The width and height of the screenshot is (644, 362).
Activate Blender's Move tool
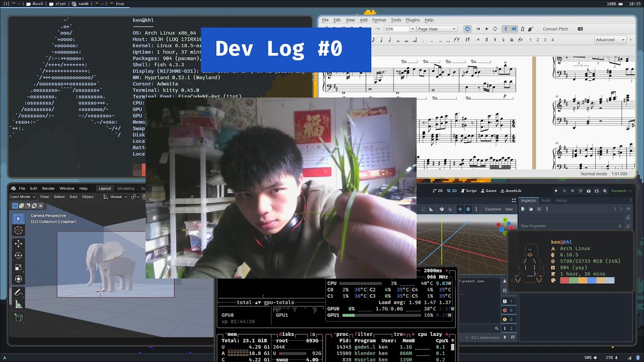(x=18, y=243)
